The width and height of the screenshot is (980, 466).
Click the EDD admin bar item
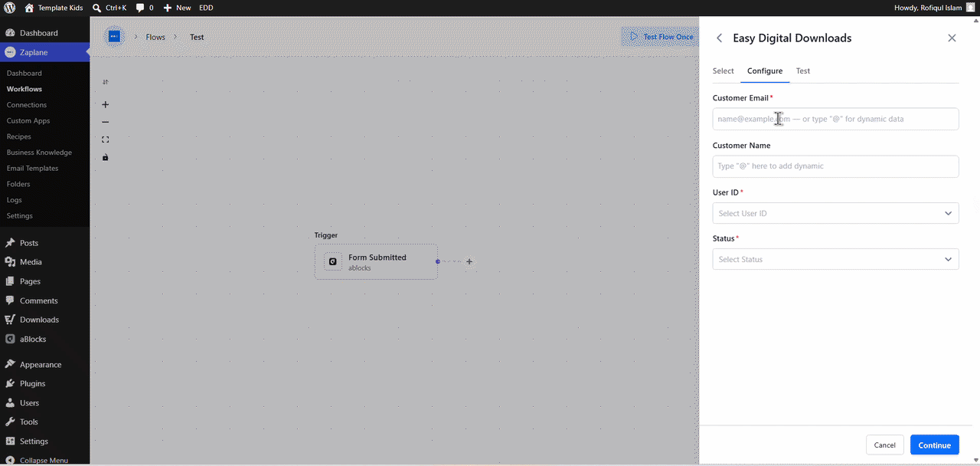coord(206,8)
